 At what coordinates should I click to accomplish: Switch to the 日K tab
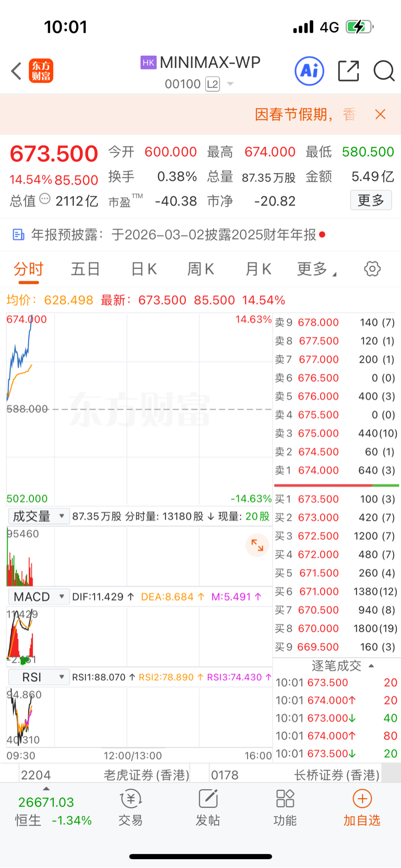coord(144,269)
